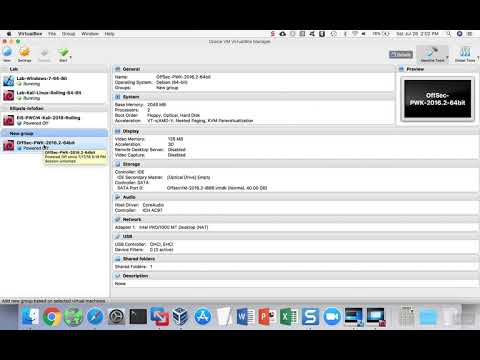Open Google Chrome from the Dock
Screen dimensions: 480x360
pyautogui.click(x=52, y=316)
